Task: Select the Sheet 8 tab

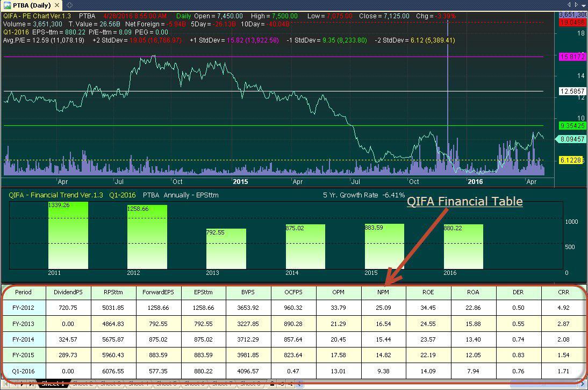Action: [249, 384]
